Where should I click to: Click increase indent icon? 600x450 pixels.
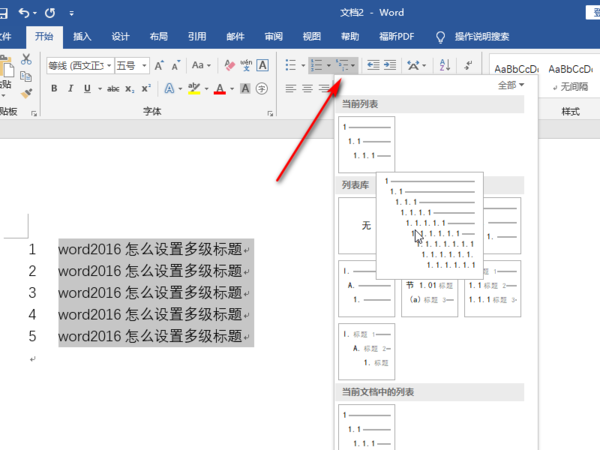point(390,65)
